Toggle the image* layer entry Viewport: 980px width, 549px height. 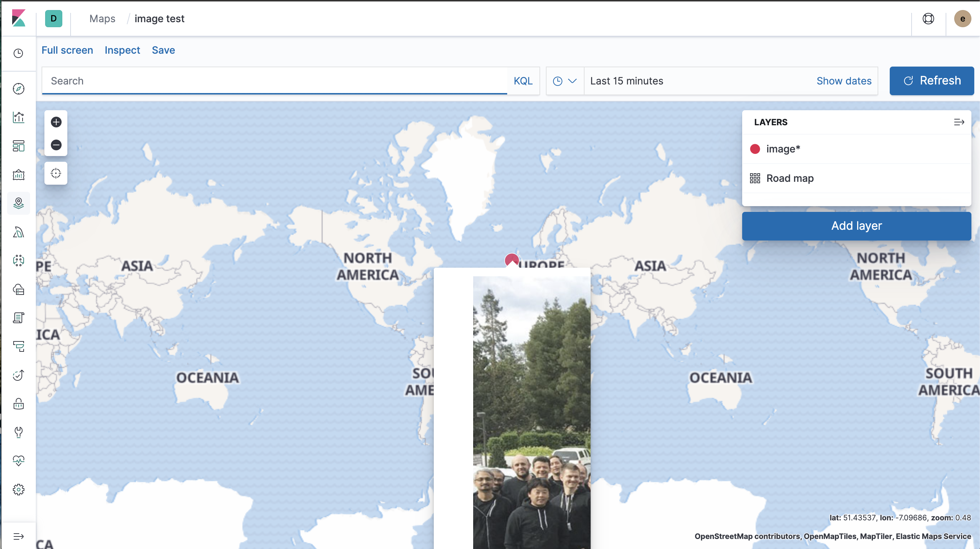783,149
